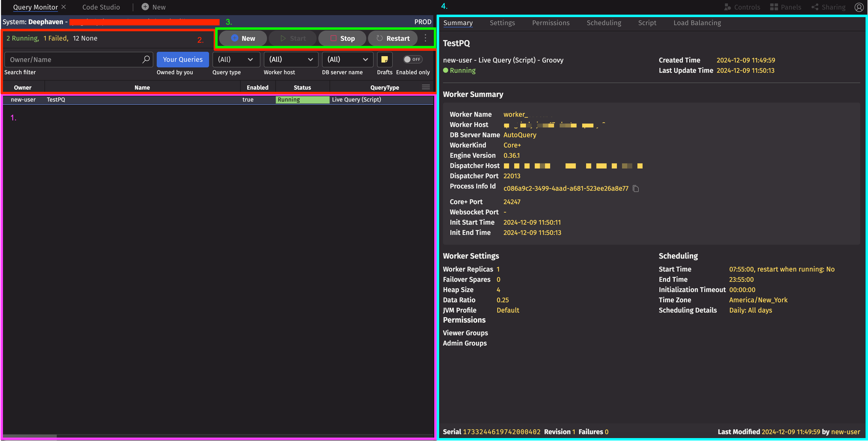Screen dimensions: 868x441
Task: Stop the selected query
Action: tap(342, 38)
